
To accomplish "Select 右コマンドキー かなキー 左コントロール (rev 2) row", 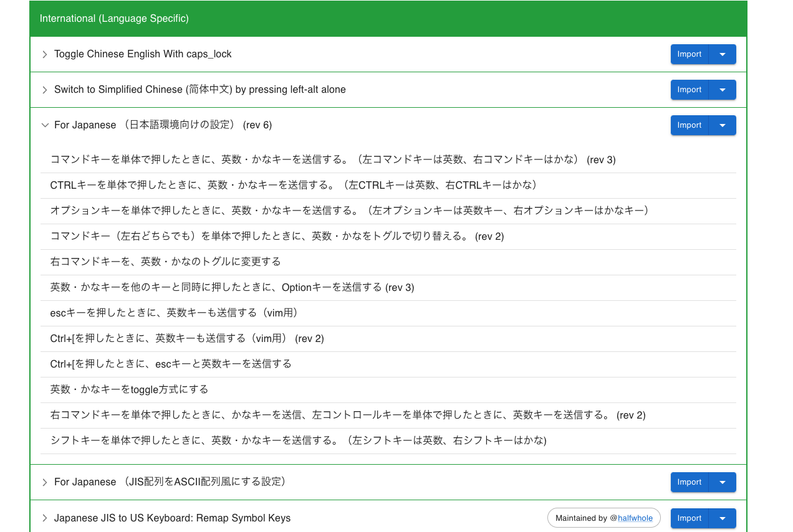I will point(388,416).
